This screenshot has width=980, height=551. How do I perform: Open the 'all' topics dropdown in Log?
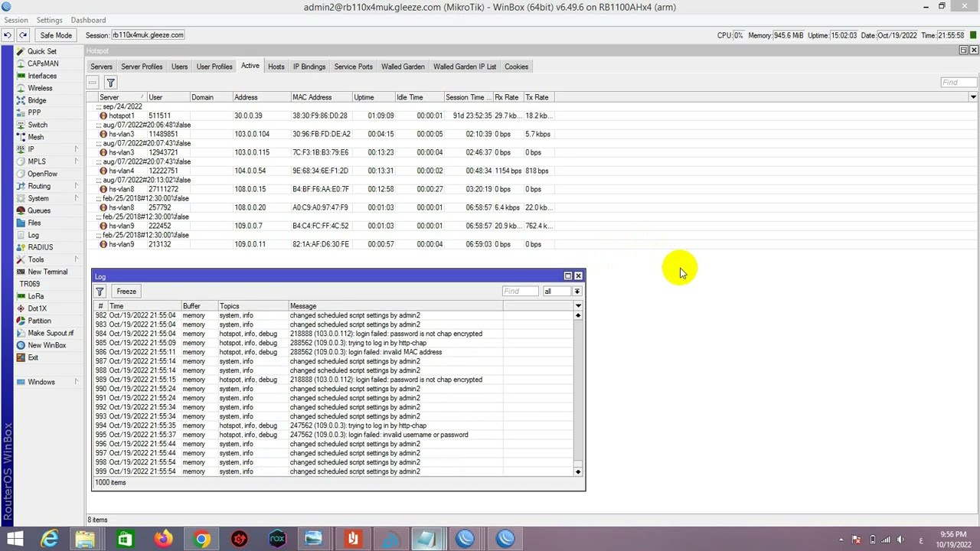(577, 292)
